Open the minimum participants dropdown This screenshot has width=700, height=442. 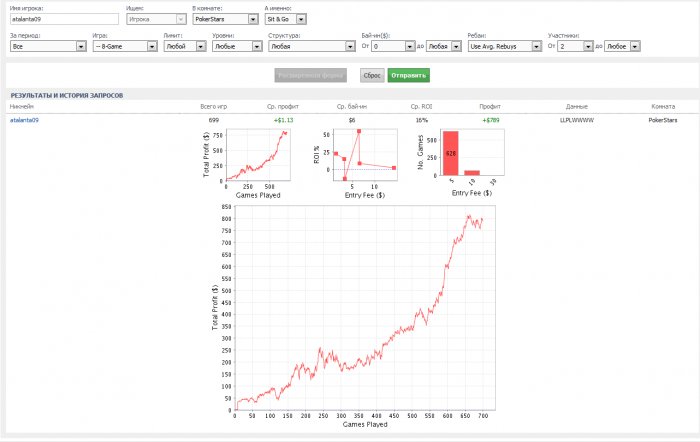575,46
